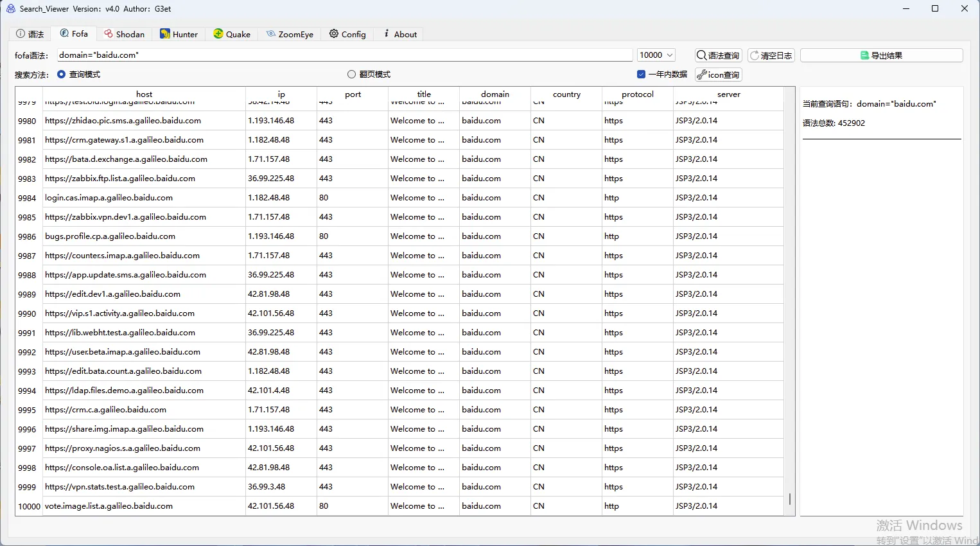The width and height of the screenshot is (980, 546).
Task: Open the About tab
Action: (400, 34)
